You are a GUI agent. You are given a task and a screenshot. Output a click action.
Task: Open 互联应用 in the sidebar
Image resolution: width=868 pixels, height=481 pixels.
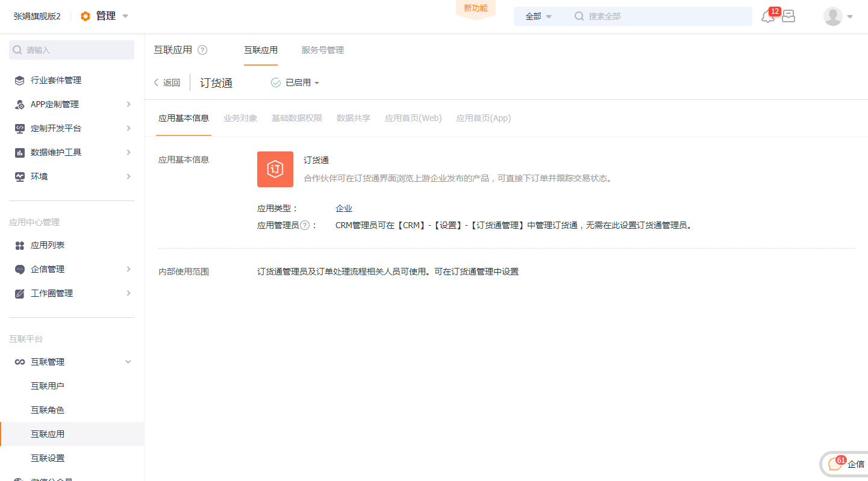(72, 434)
